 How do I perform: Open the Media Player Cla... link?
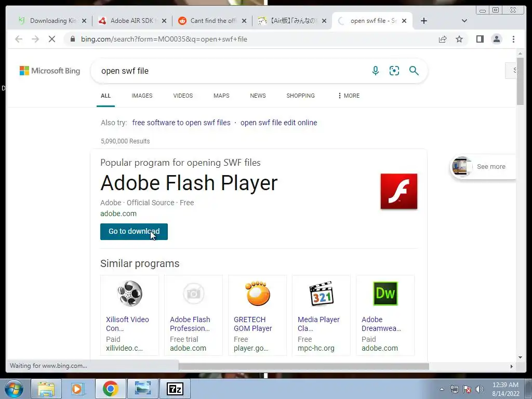tap(318, 324)
